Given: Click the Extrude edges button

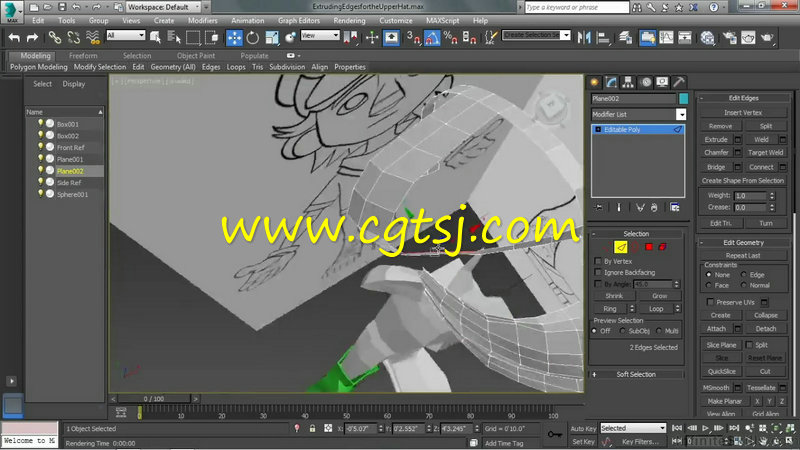Looking at the screenshot, I should pos(716,139).
